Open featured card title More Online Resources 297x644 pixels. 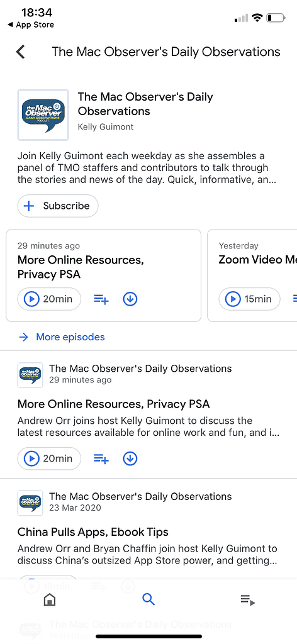click(81, 267)
